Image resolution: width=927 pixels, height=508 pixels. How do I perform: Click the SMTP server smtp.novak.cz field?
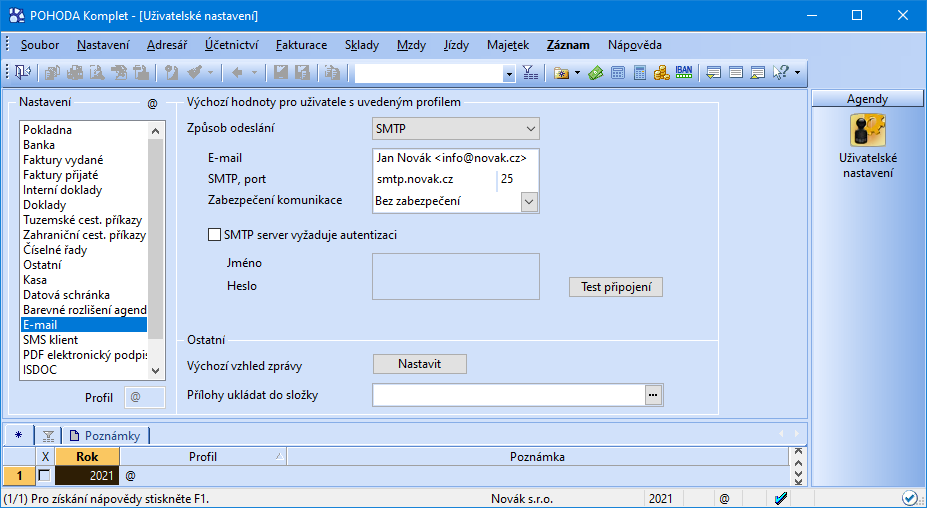tap(435, 179)
